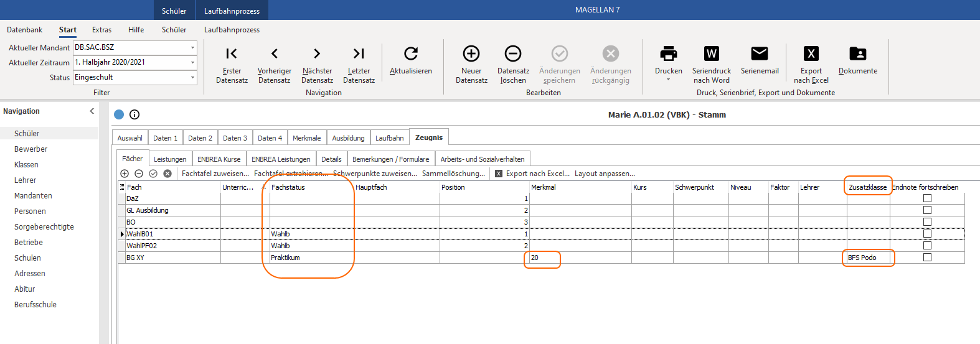The height and width of the screenshot is (344, 980).
Task: Toggle Endnote fortschreiben for BG XY
Action: click(927, 258)
